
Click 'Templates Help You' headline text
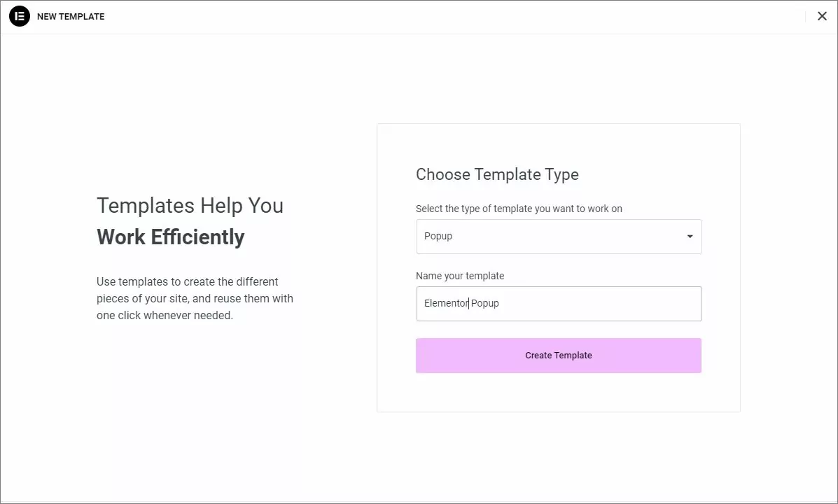pos(190,205)
